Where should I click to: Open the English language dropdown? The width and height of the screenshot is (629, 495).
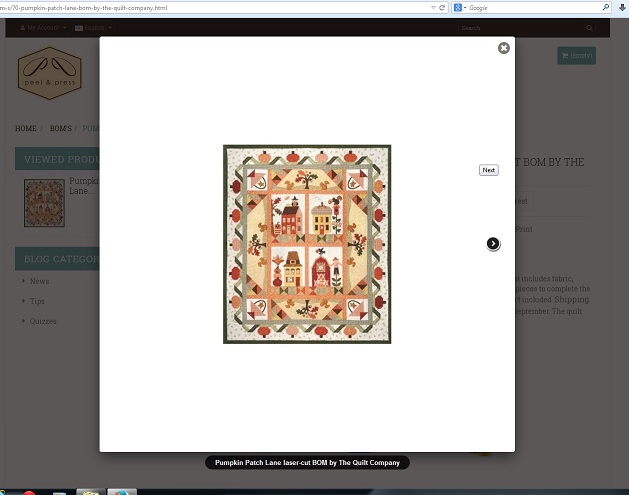click(93, 28)
